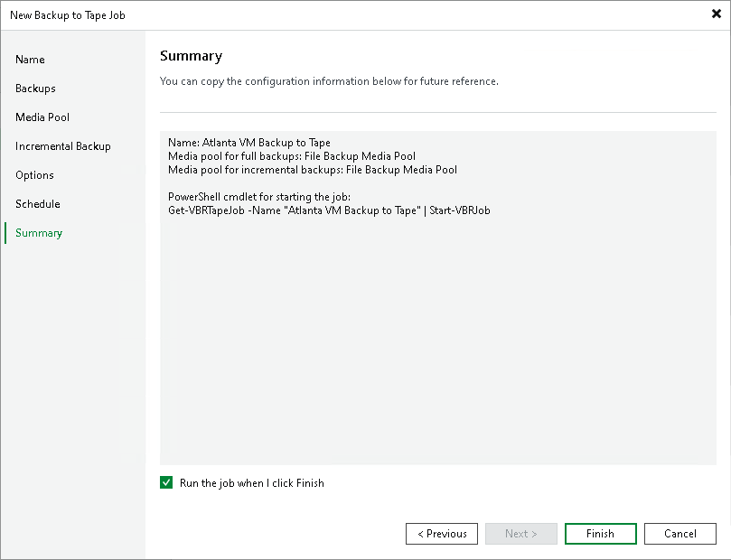Go back with the Previous button
Viewport: 731px width, 560px height.
(x=442, y=534)
